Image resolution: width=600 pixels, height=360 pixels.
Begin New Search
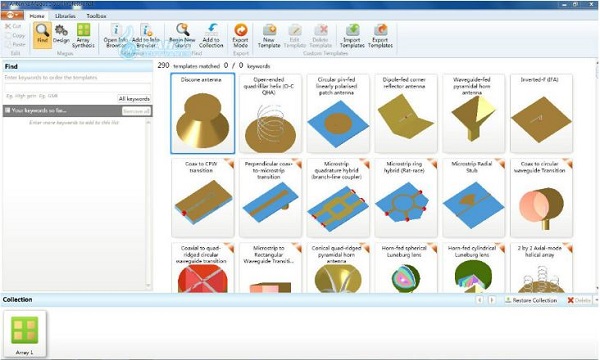(182, 35)
